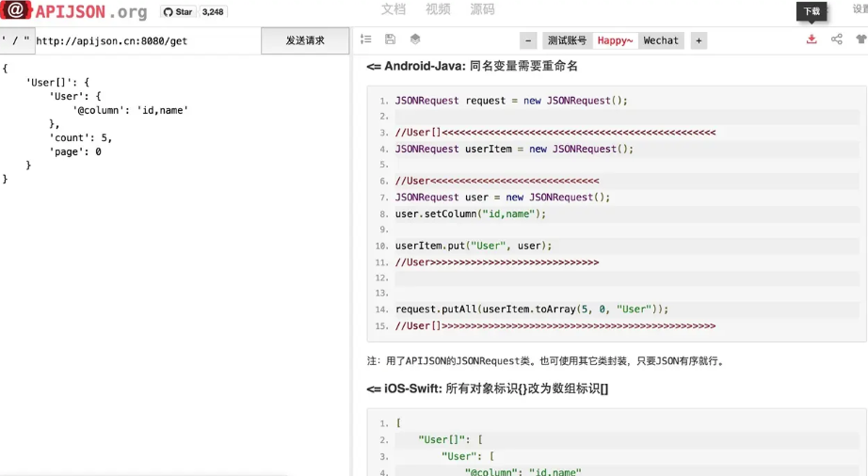Toggle the ' / " quote switch button
Image resolution: width=868 pixels, height=476 pixels.
tap(17, 40)
